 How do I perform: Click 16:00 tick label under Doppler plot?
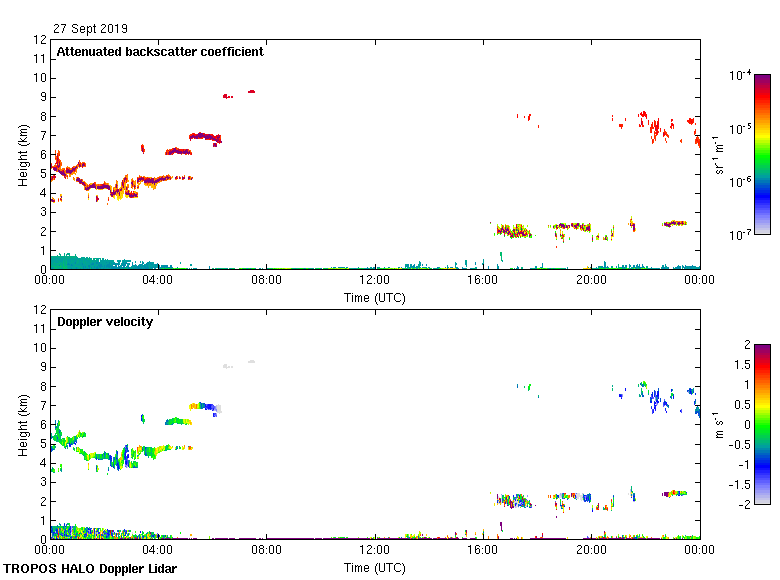483,551
